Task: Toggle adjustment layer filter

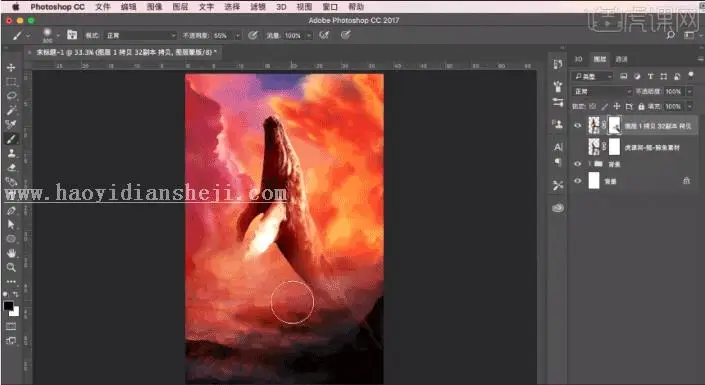Action: pos(637,76)
